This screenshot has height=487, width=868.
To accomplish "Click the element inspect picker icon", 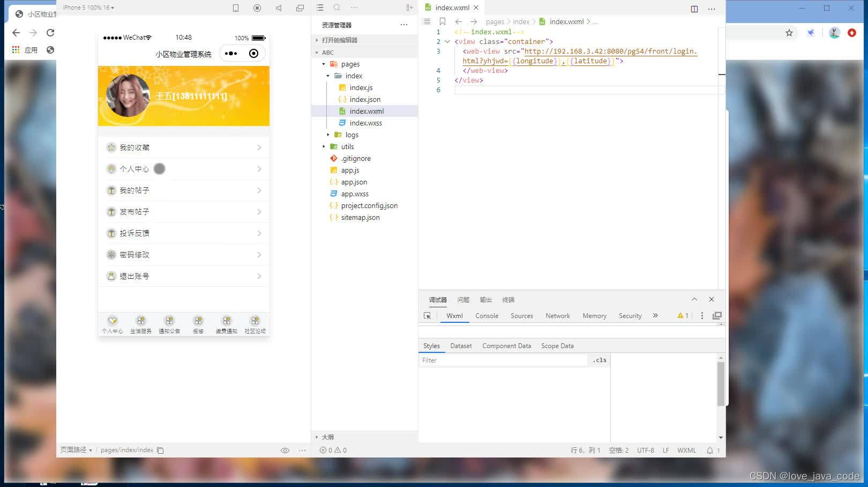I will pos(428,316).
